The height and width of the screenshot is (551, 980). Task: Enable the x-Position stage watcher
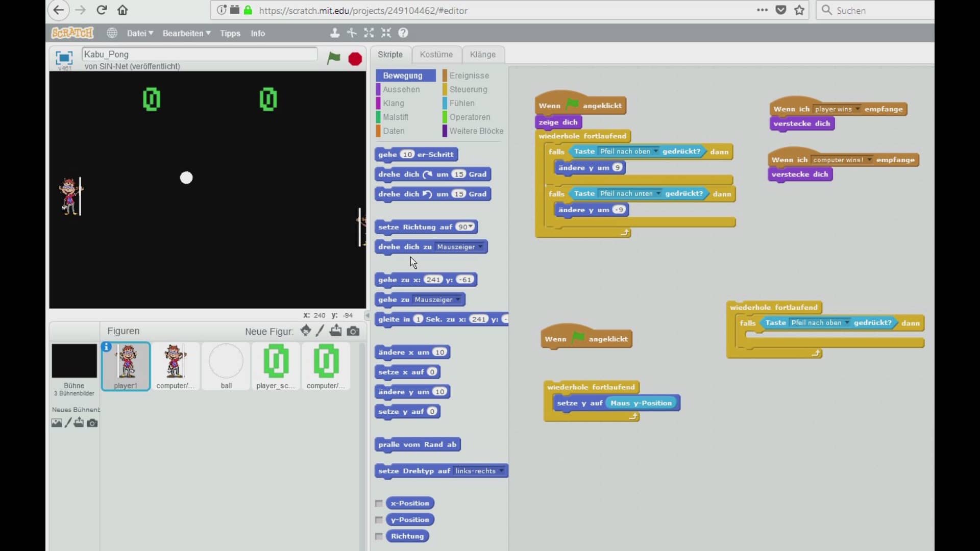click(x=379, y=503)
